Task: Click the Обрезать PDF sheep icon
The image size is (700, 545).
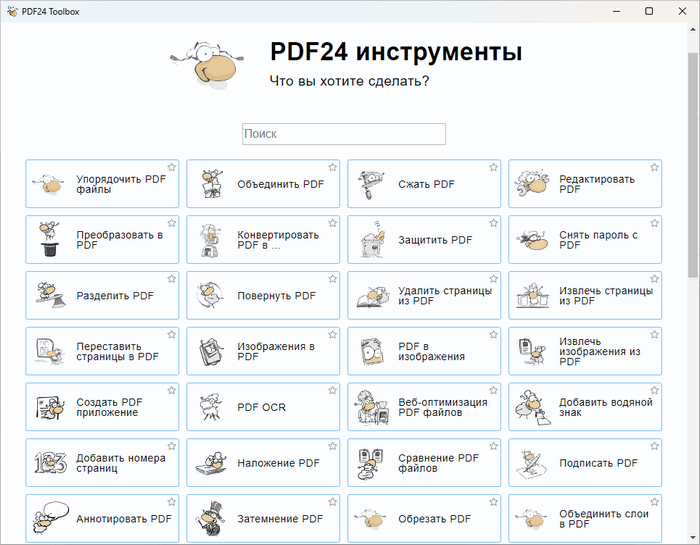Action: (x=371, y=519)
